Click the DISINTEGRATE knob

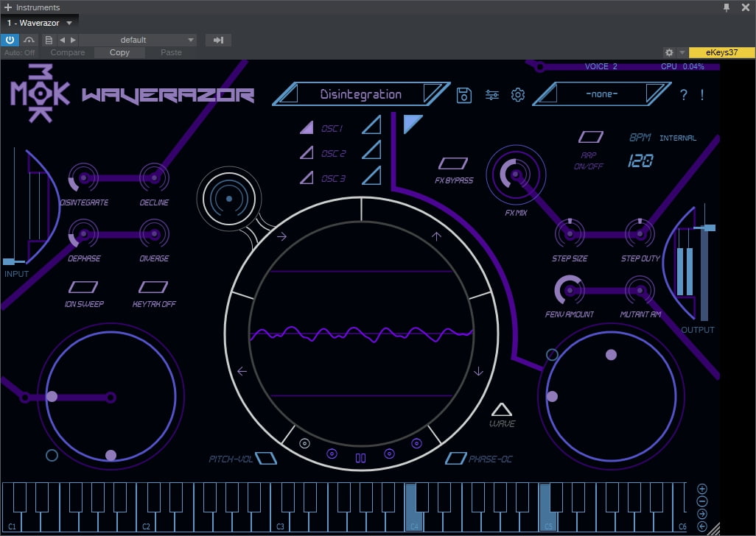coord(83,177)
